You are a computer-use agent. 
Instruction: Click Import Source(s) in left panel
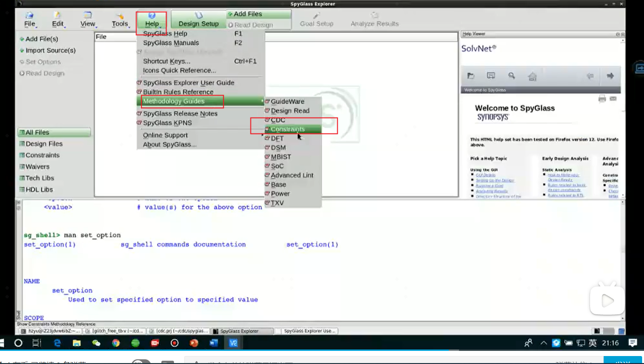(x=47, y=50)
